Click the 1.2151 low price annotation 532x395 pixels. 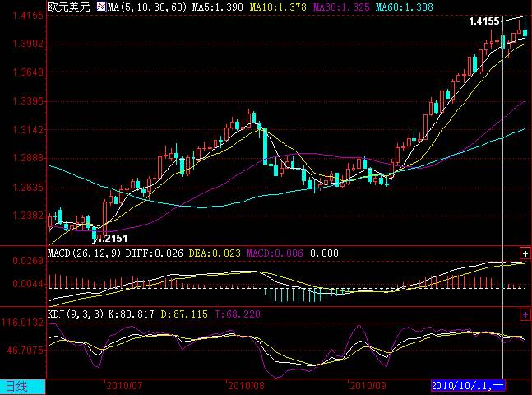coord(112,239)
